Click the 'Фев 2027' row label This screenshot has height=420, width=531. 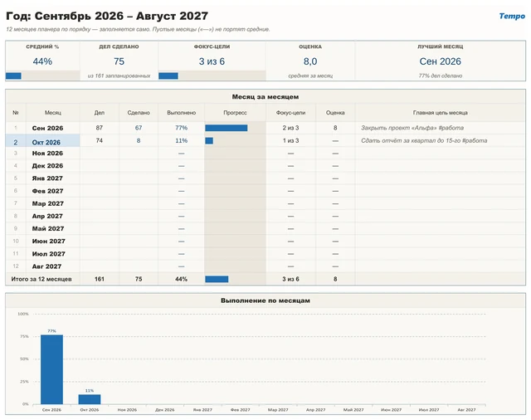click(x=48, y=191)
